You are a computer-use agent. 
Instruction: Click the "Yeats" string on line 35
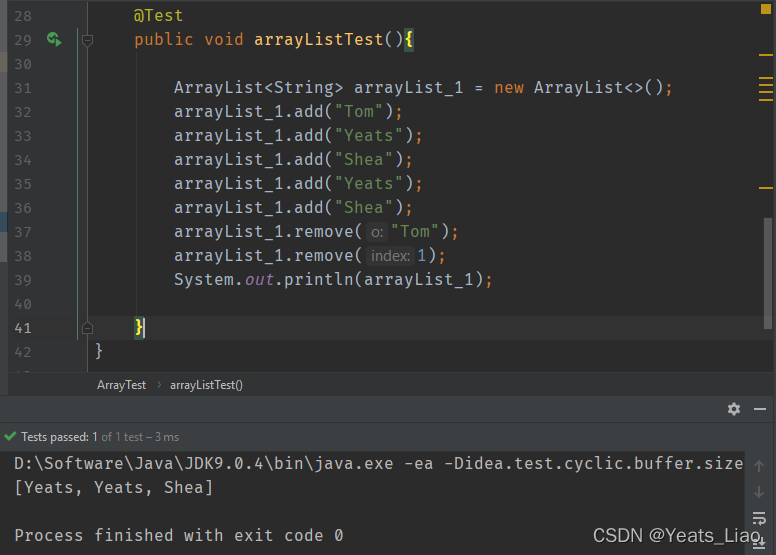[x=369, y=184]
